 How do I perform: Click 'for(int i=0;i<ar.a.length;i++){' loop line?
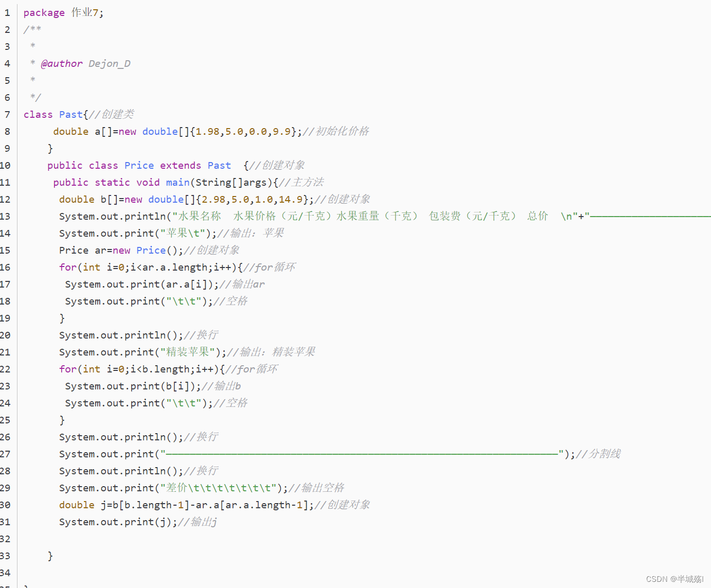(x=151, y=267)
